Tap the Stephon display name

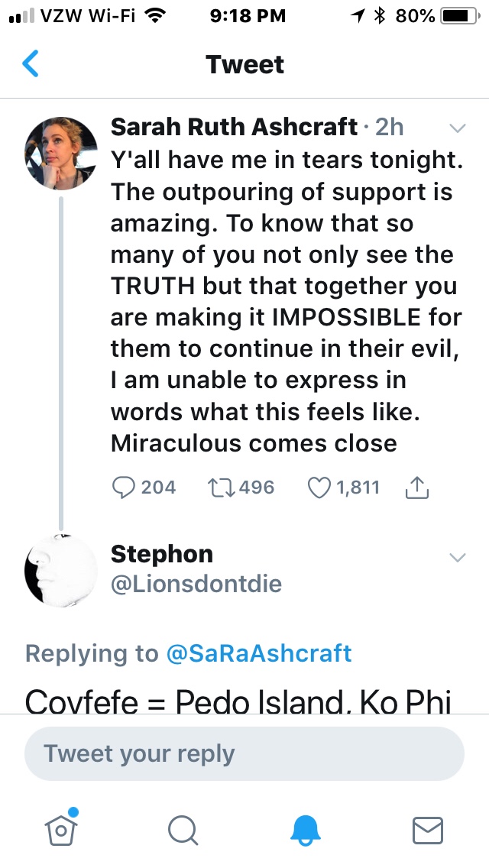(x=162, y=554)
